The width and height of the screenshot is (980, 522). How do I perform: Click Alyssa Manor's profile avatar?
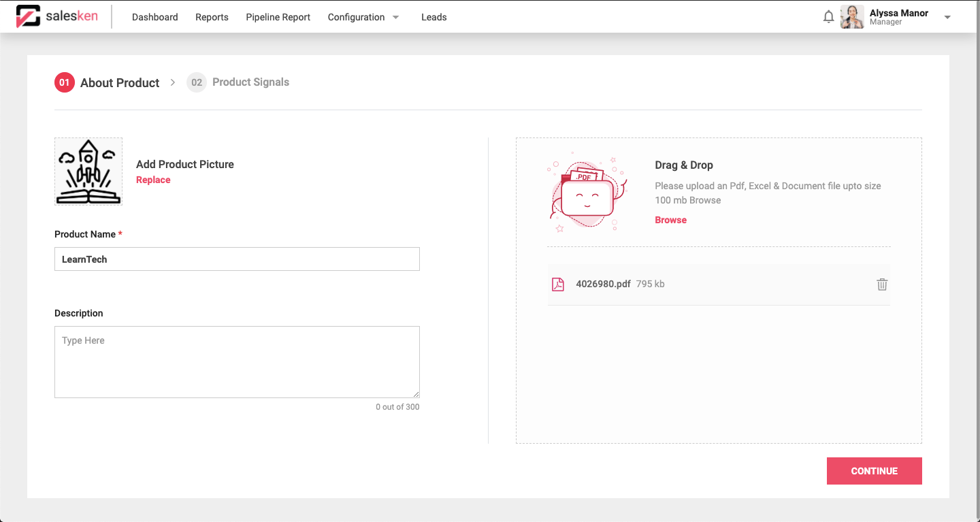click(x=852, y=17)
